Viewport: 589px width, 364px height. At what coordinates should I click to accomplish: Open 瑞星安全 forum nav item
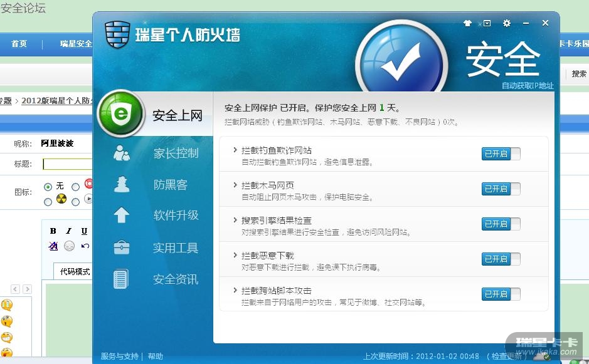(76, 43)
